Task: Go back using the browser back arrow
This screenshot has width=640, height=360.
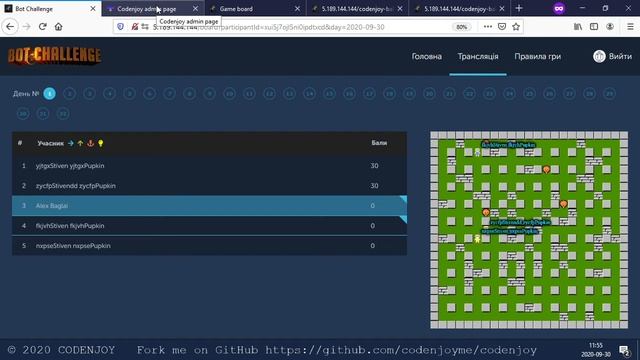Action: coord(10,27)
